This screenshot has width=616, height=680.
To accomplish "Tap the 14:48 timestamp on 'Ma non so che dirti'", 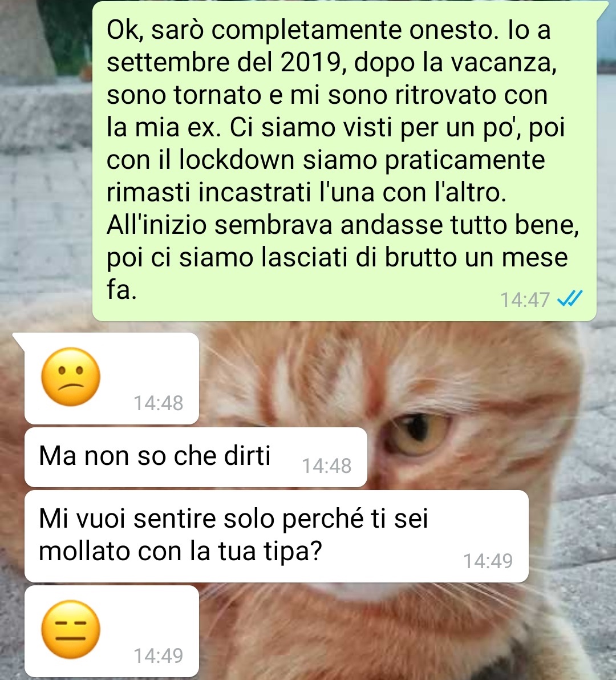I will tap(326, 466).
